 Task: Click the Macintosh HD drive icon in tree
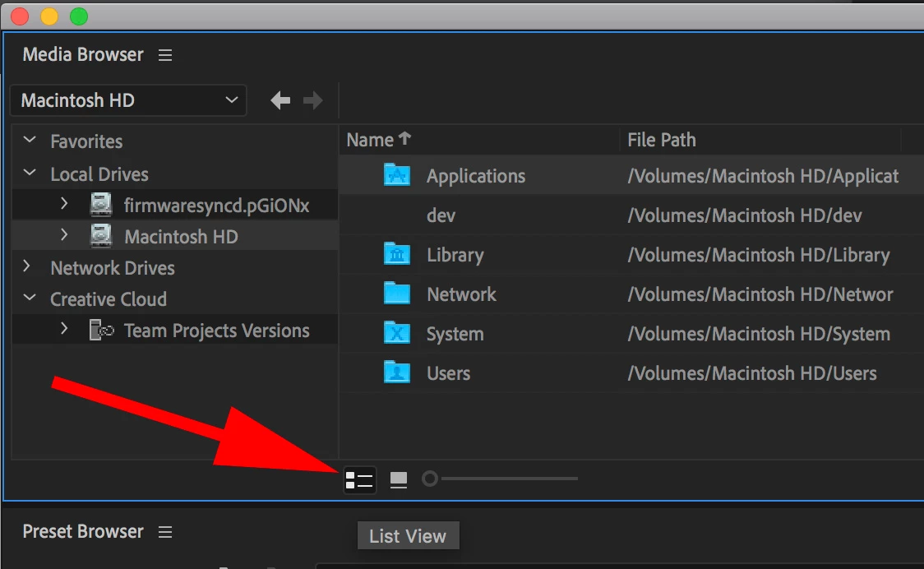(101, 236)
